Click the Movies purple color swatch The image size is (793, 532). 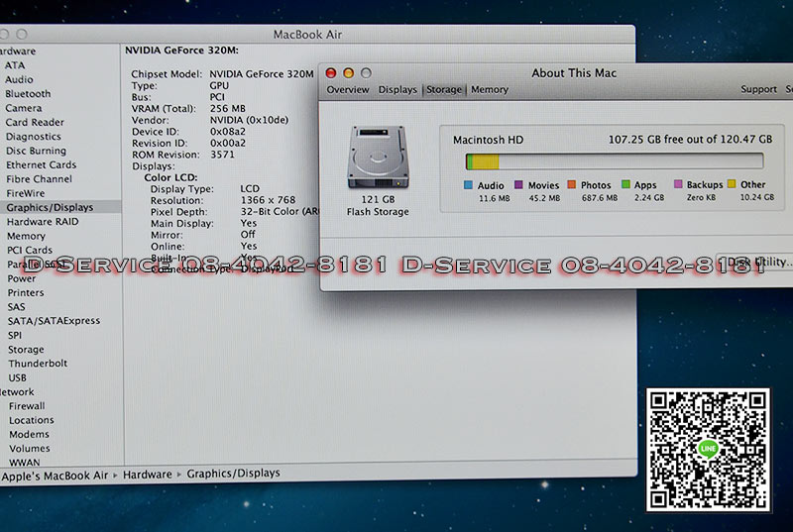(518, 184)
